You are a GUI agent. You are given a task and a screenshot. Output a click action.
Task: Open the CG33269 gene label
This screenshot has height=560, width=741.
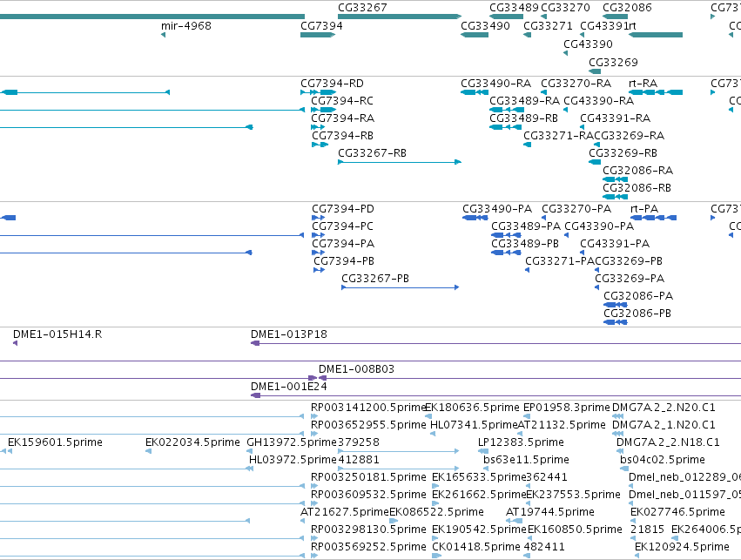(x=613, y=63)
